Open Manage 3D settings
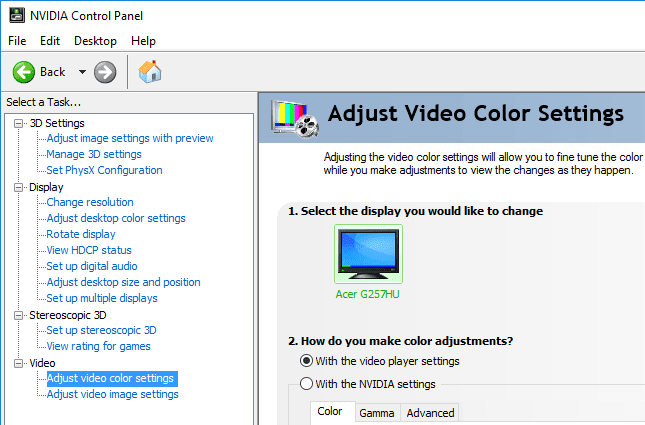This screenshot has height=425, width=645. [94, 154]
